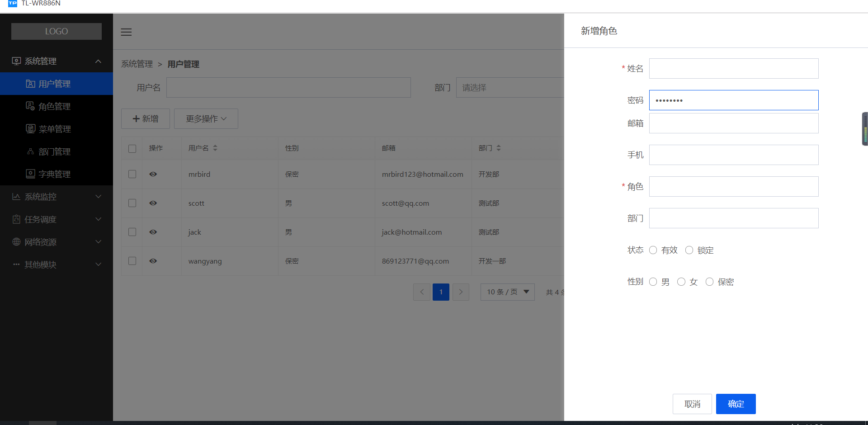The image size is (868, 425).
Task: Open the TL-WR886N browser tab
Action: click(41, 4)
